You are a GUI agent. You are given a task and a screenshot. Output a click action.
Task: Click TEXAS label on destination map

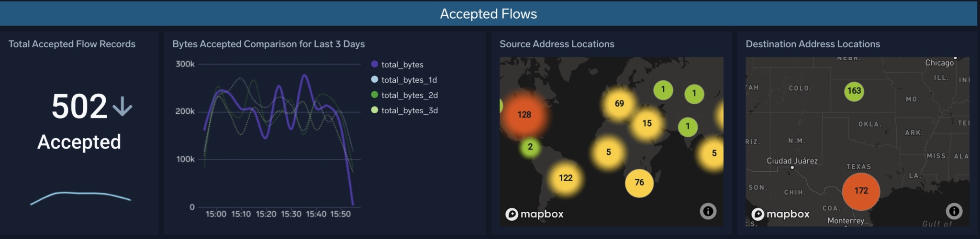[859, 167]
